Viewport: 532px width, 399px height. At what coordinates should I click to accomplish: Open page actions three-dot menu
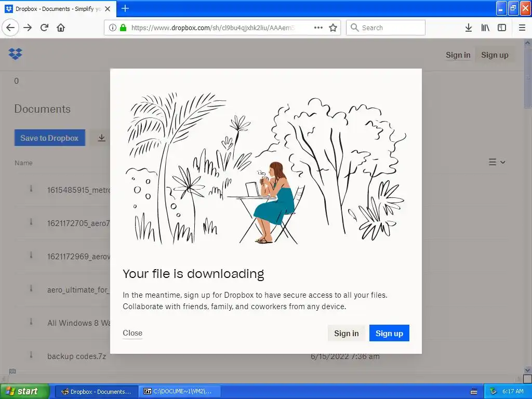coord(318,28)
